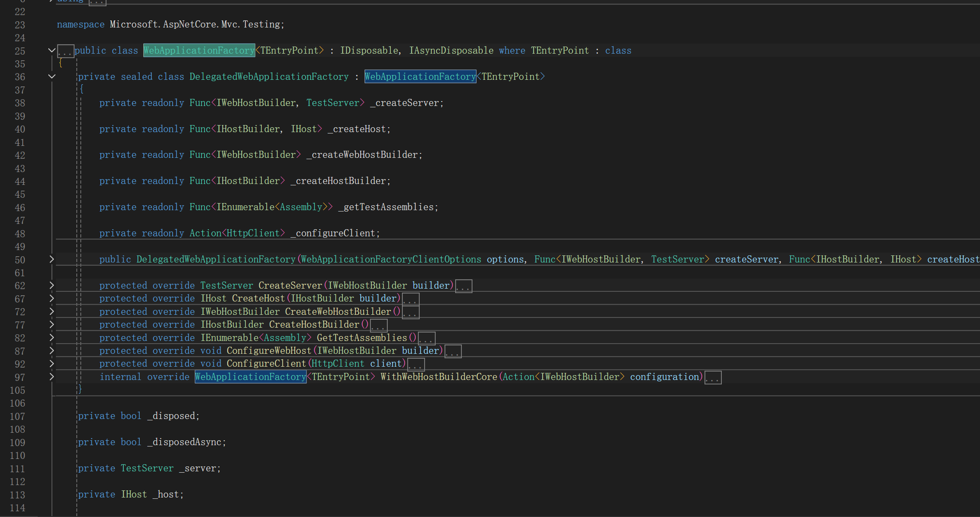Click the '_disposed' field on line 107

[171, 416]
